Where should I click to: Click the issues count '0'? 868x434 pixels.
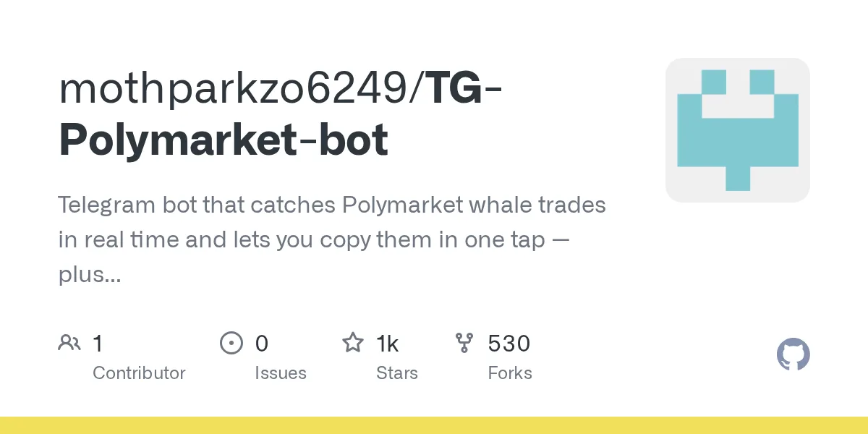(262, 343)
